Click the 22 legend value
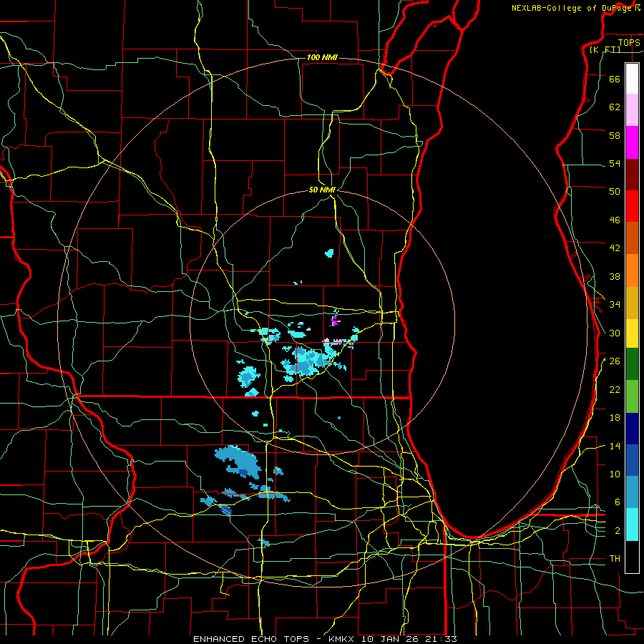 (x=615, y=389)
